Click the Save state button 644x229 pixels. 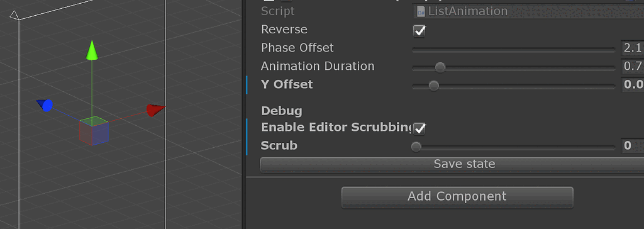pos(452,164)
